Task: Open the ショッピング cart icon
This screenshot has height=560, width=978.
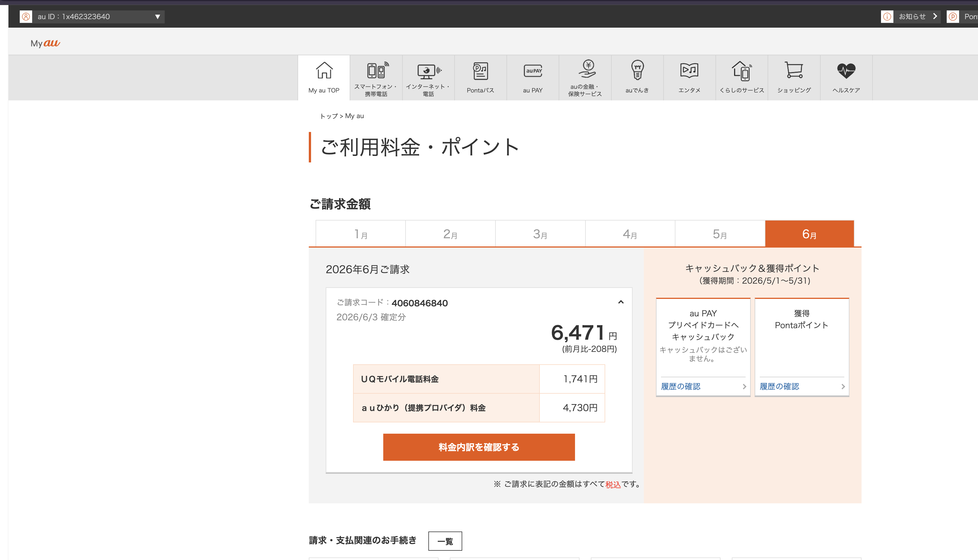Action: point(794,70)
